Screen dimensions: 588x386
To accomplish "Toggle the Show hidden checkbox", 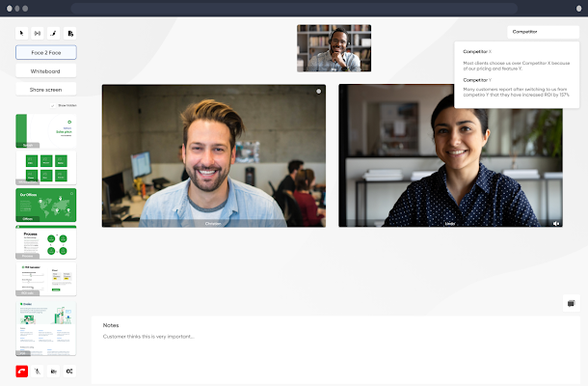I will pos(53,105).
